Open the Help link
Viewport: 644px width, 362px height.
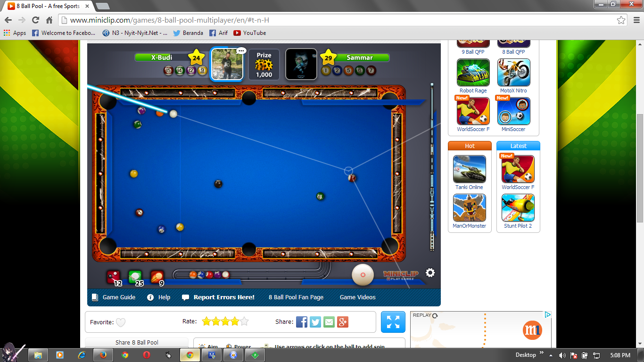(159, 297)
